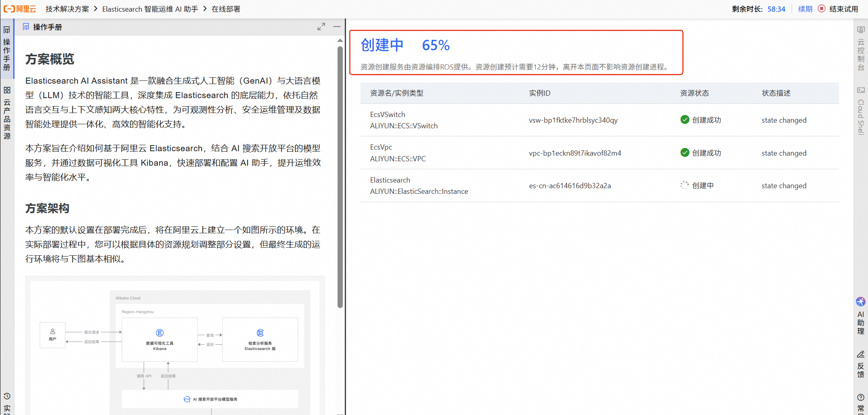Click the 方案概览 heading

tap(50, 59)
